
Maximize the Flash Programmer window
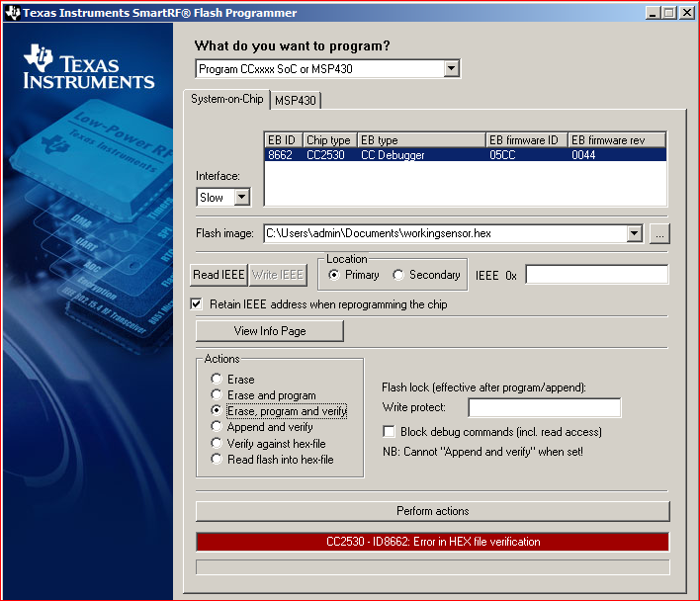tap(669, 13)
